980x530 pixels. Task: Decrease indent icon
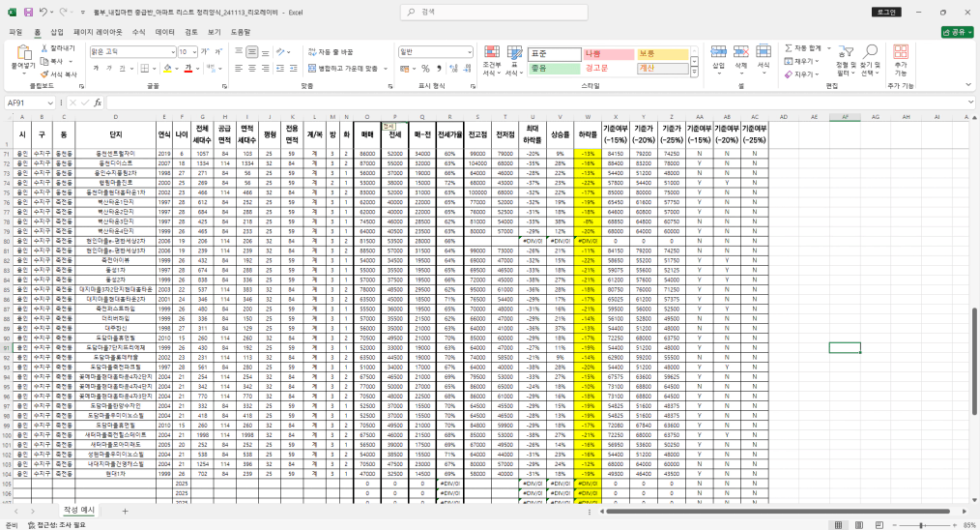point(280,69)
